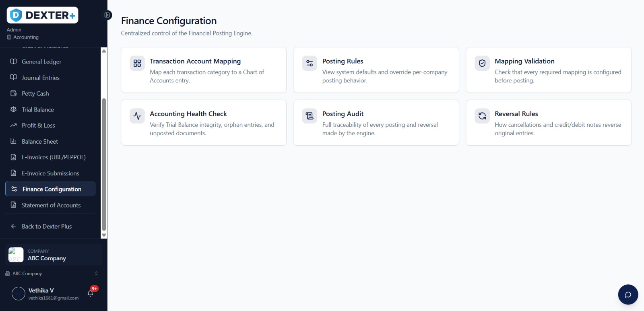Open the Mapping Validation card title
This screenshot has height=311, width=644.
[524, 61]
